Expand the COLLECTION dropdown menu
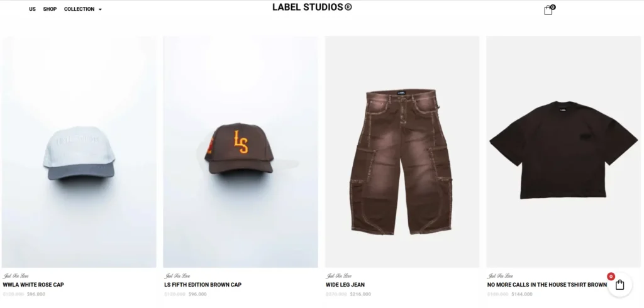Image resolution: width=644 pixels, height=308 pixels. pyautogui.click(x=82, y=9)
